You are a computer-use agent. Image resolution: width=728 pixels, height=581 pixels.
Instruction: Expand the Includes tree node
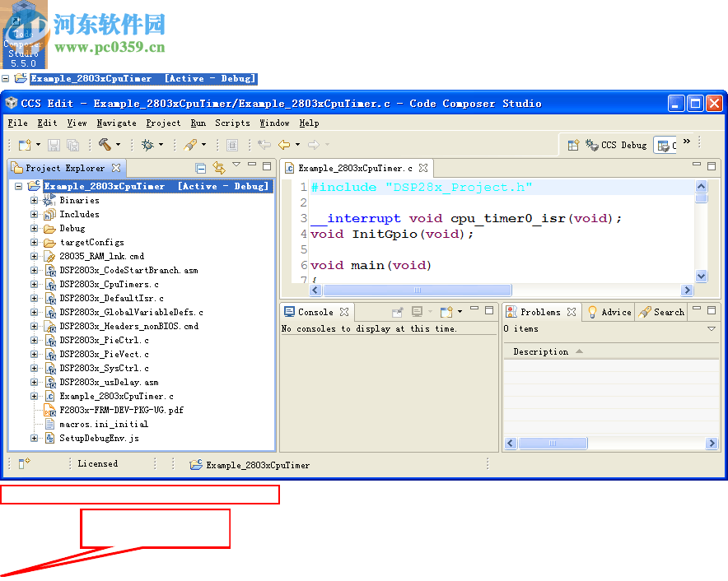[34, 215]
